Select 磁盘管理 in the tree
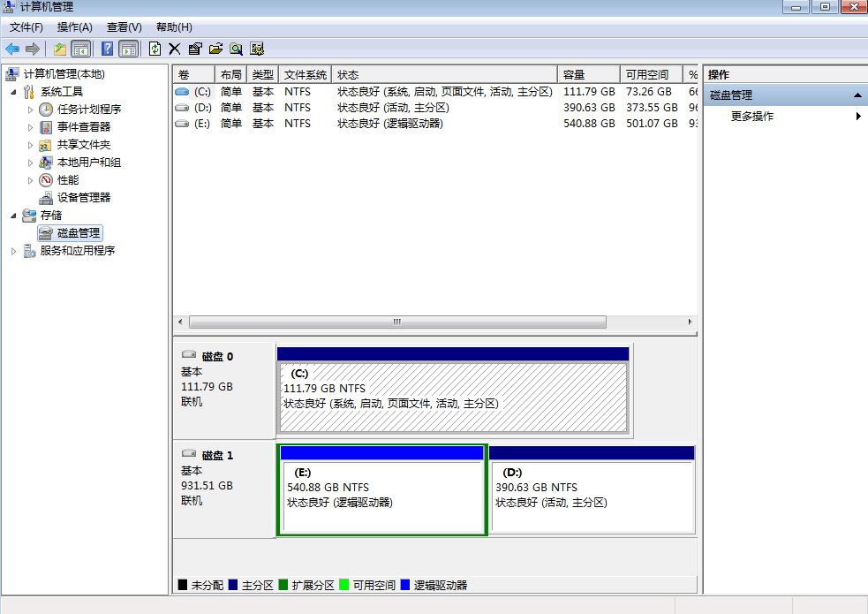 78,233
